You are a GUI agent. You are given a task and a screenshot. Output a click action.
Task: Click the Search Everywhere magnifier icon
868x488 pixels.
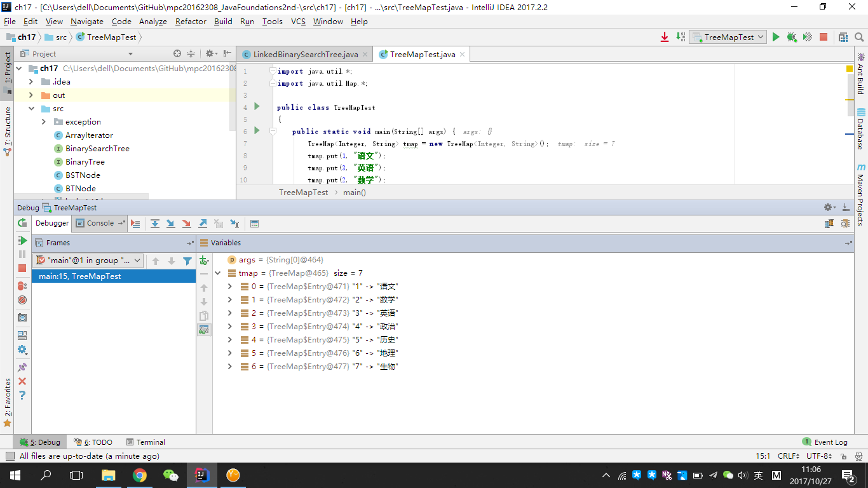tap(859, 37)
